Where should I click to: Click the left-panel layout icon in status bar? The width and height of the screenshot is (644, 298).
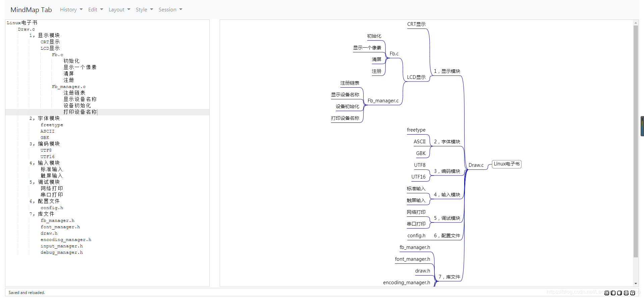point(613,293)
